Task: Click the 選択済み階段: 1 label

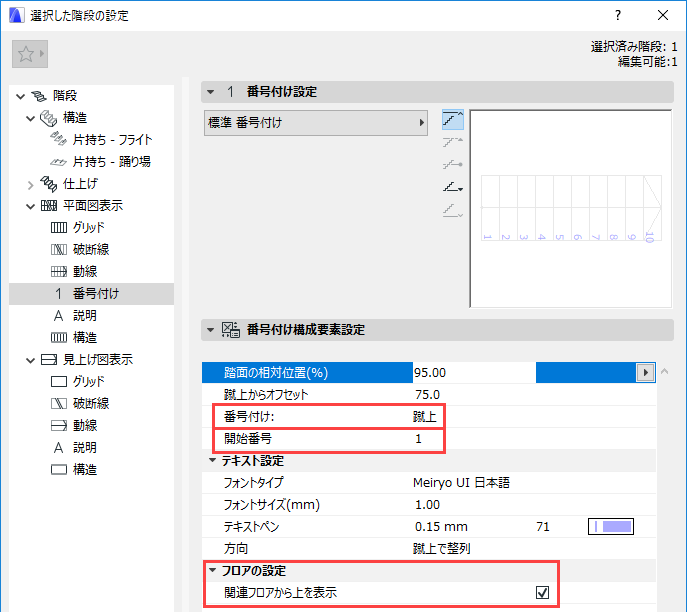Action: coord(634,46)
